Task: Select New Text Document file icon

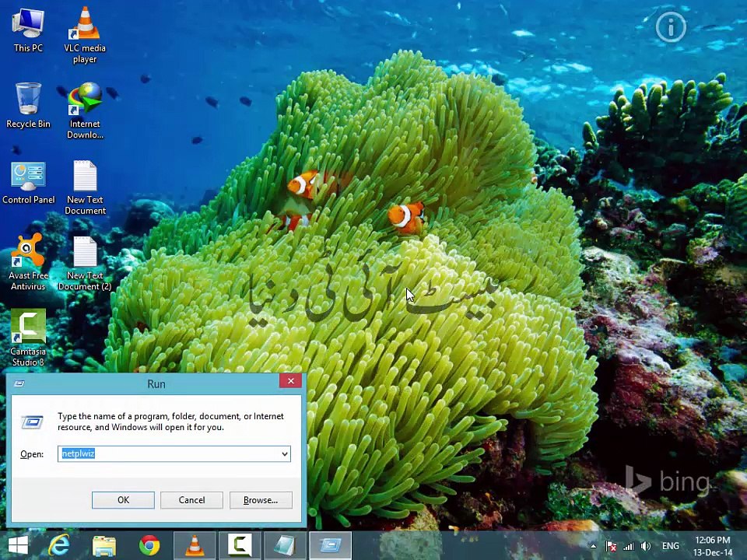Action: pyautogui.click(x=85, y=187)
